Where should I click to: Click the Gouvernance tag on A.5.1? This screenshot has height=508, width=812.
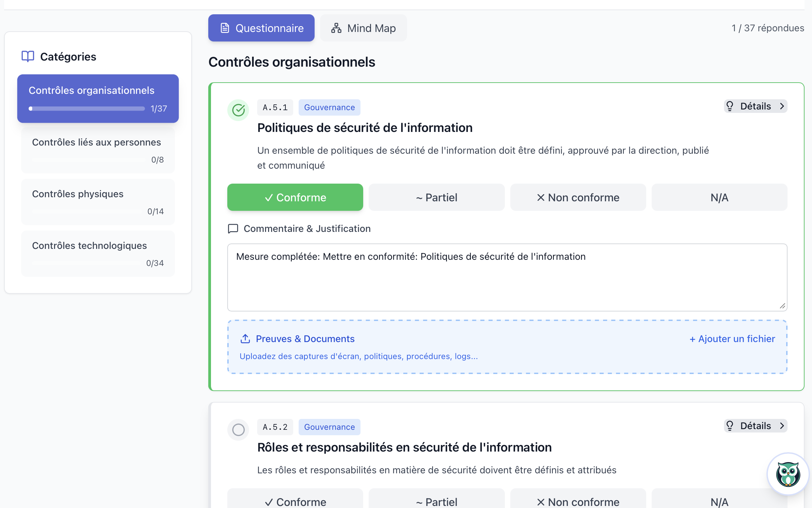[x=329, y=107]
